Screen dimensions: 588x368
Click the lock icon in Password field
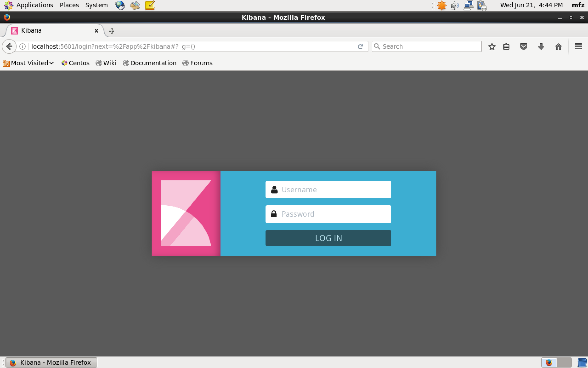[274, 214]
